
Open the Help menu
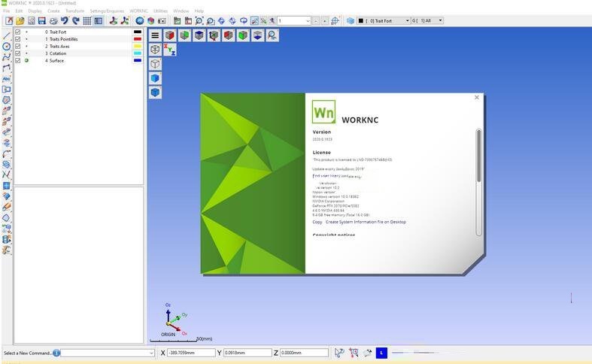(x=199, y=11)
